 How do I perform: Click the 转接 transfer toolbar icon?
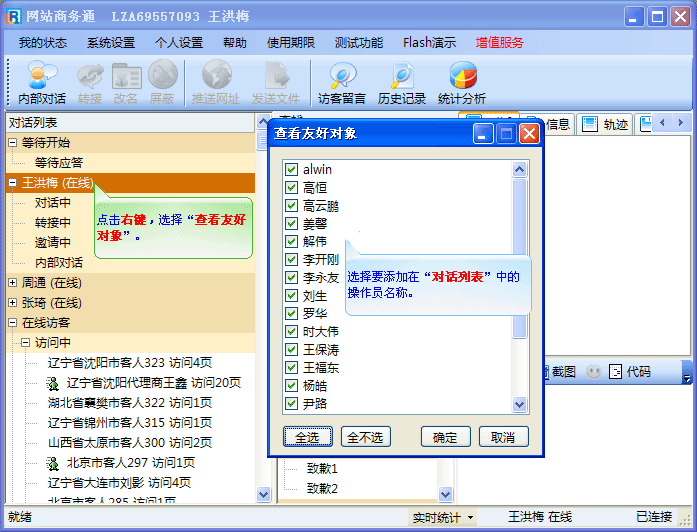pos(90,82)
